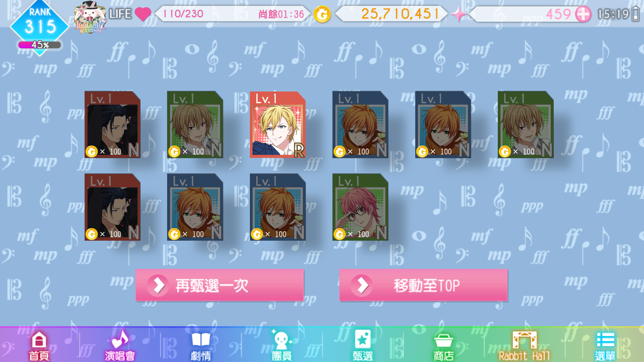Select the pink-haired glasses N card
The height and width of the screenshot is (362, 644).
tap(360, 207)
